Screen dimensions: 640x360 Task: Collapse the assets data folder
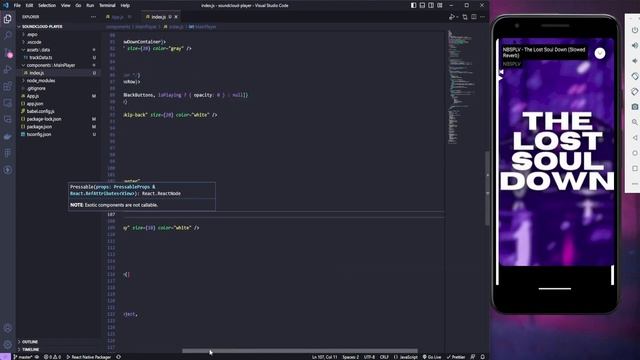coord(38,50)
